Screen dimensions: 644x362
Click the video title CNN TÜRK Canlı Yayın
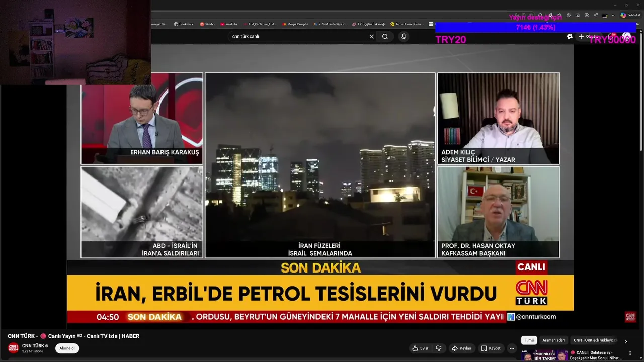point(73,336)
